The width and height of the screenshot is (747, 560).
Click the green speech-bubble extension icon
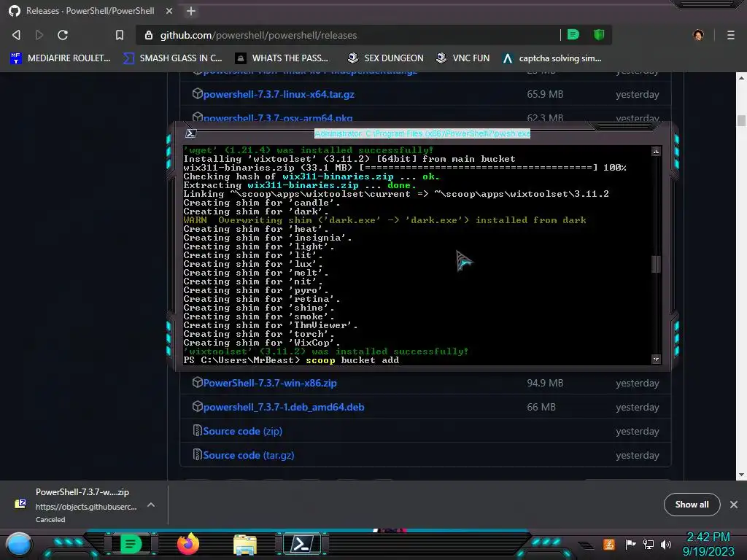(x=573, y=34)
